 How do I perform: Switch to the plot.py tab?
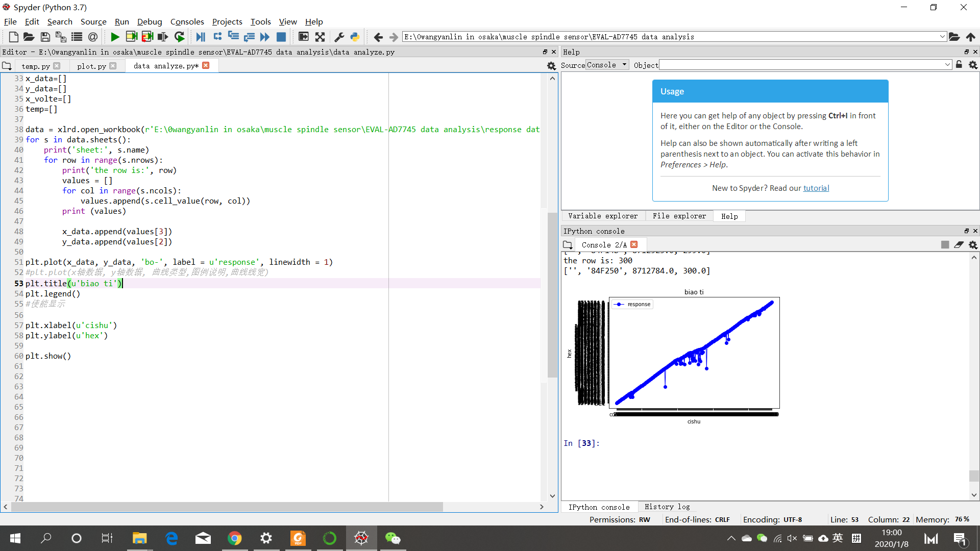pos(91,66)
